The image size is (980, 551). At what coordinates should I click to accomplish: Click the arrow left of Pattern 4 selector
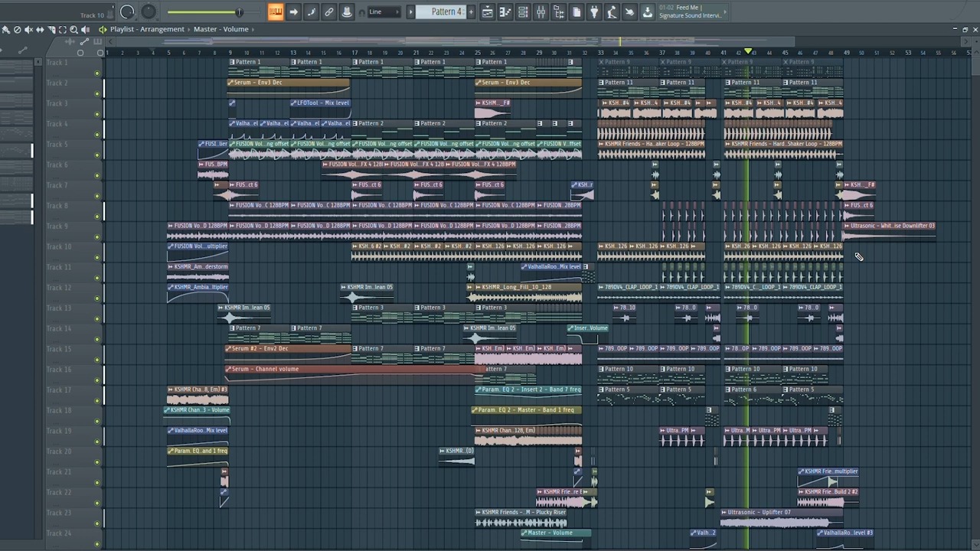point(410,11)
